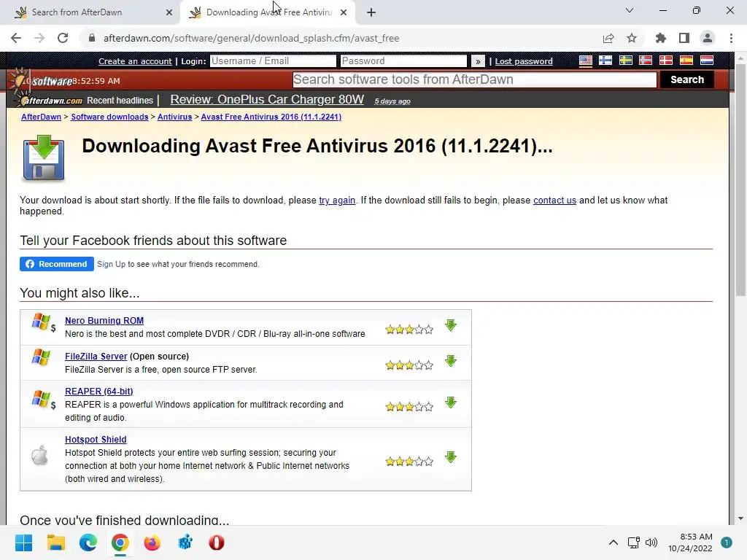Download REAPER (64-bit) via green arrow

[x=451, y=402]
